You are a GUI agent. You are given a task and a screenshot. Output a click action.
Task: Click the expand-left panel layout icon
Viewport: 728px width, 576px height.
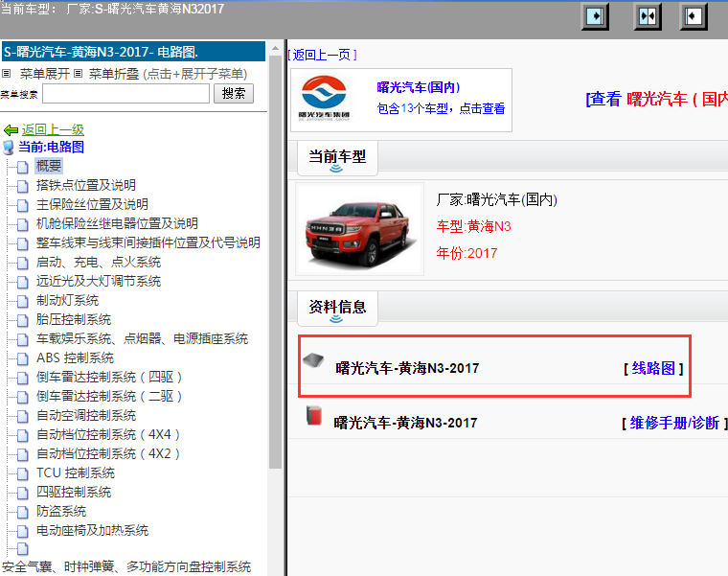pos(694,16)
